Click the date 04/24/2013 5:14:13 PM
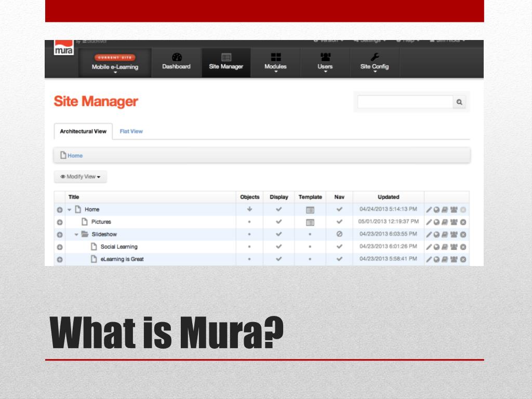Viewport: 532px width, 399px height. tap(388, 209)
